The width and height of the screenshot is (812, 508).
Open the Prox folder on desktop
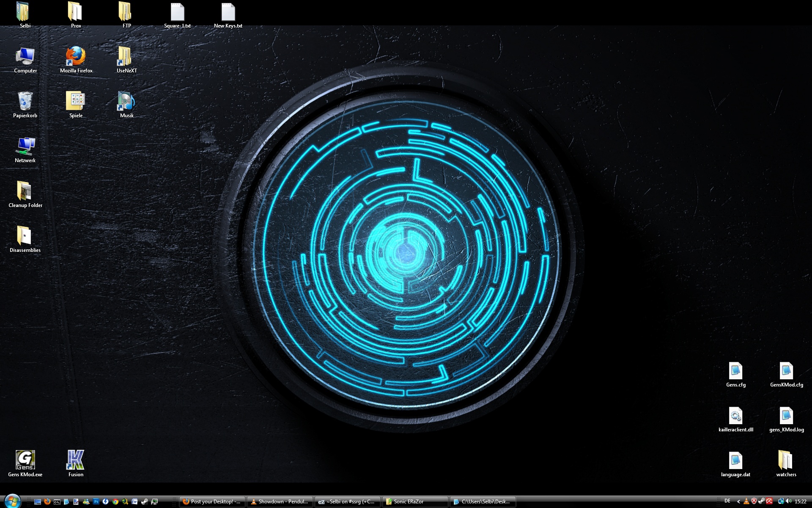coord(76,15)
